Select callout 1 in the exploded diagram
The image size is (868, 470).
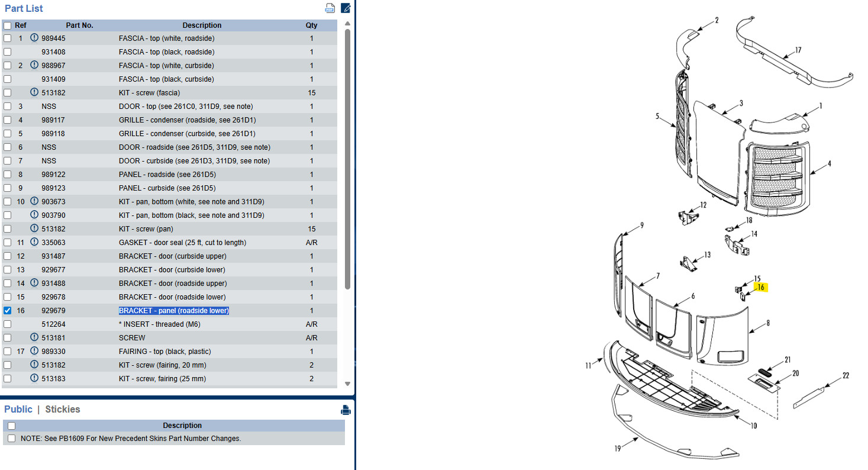(821, 106)
